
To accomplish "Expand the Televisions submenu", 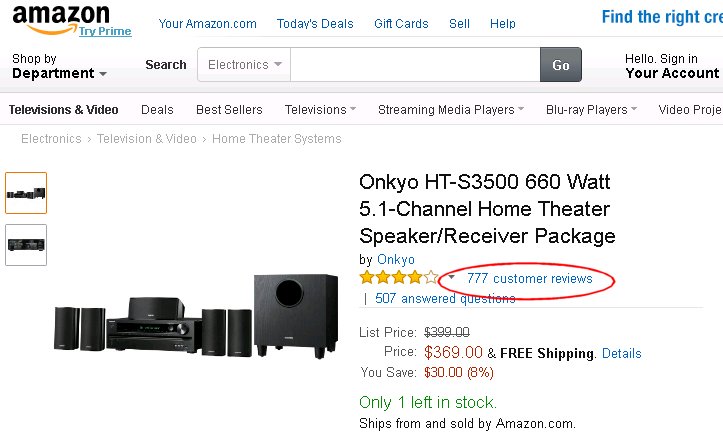I will click(320, 110).
